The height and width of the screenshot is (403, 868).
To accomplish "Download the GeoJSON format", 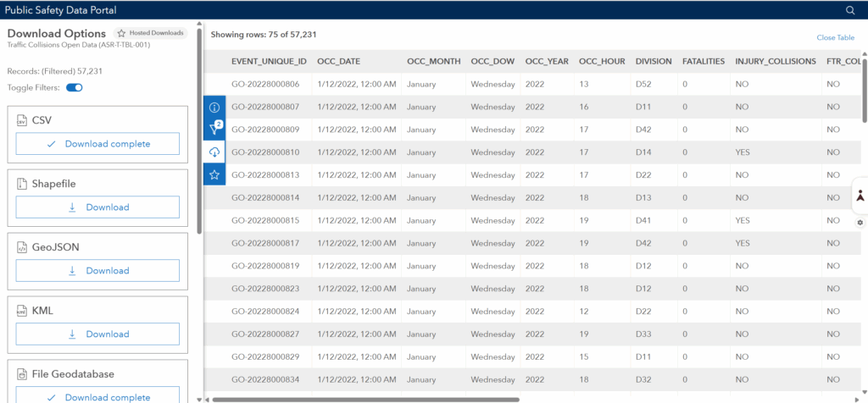I will [97, 271].
